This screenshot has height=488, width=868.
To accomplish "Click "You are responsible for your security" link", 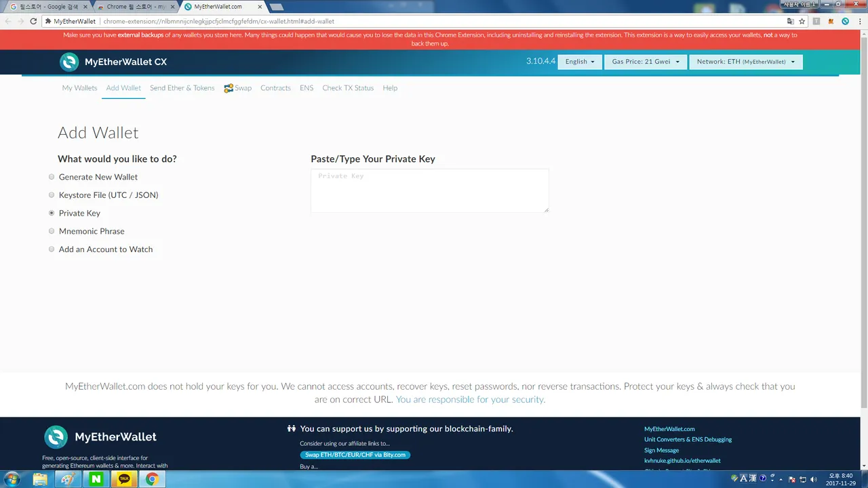I will (470, 399).
